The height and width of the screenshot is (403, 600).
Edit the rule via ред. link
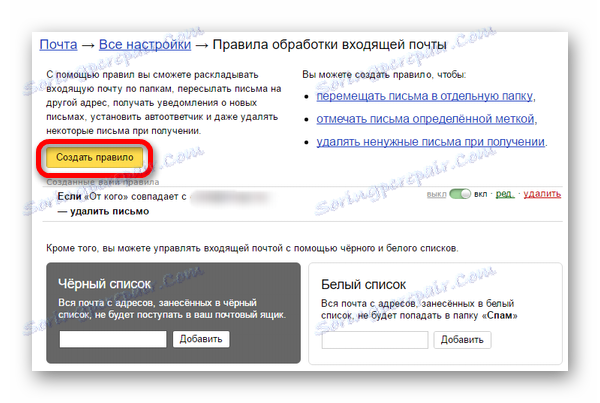[x=505, y=194]
